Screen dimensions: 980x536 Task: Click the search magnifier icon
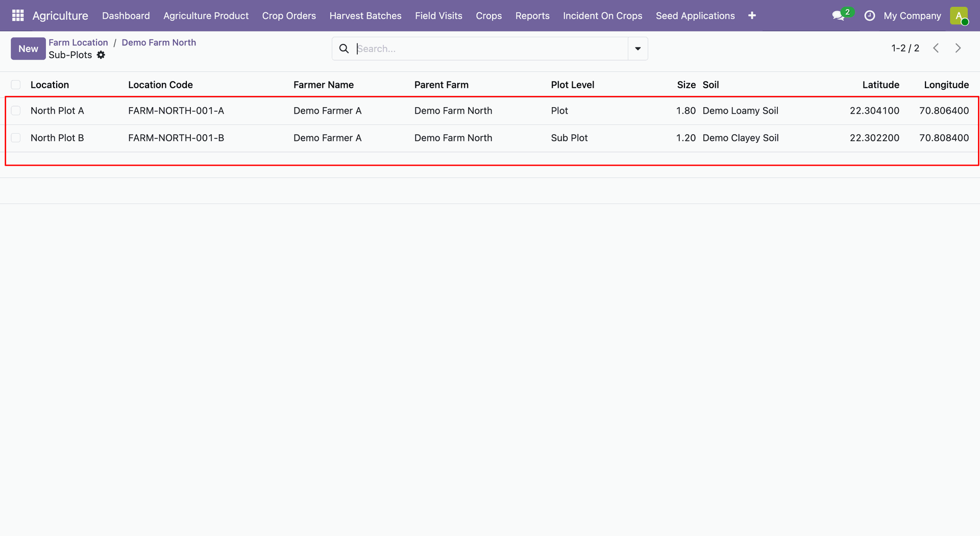click(x=344, y=48)
